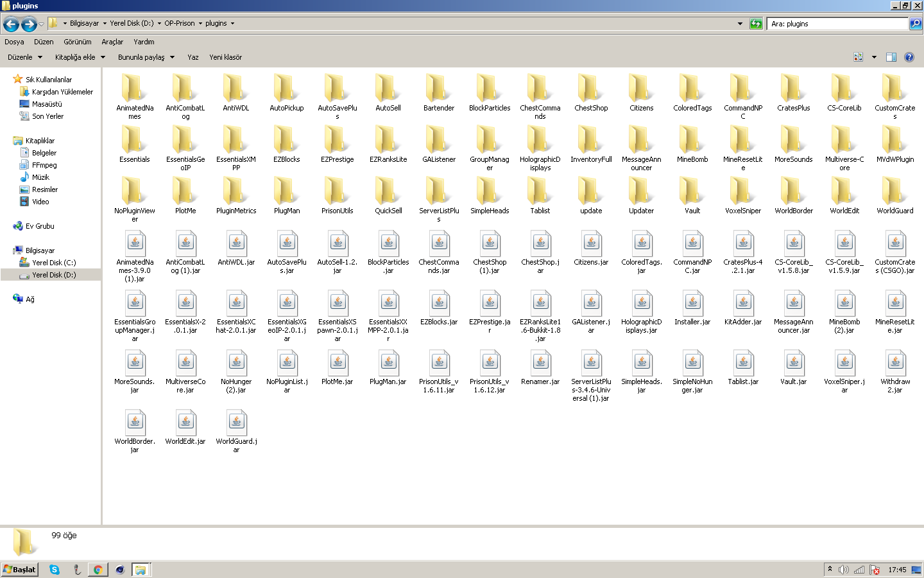Select the CratesPlus folder
This screenshot has height=578, width=924.
coord(794,93)
